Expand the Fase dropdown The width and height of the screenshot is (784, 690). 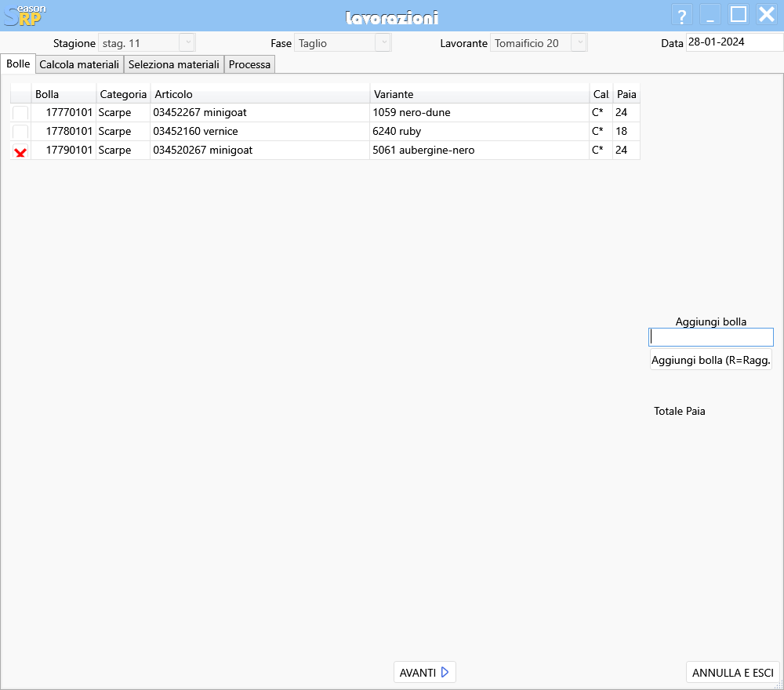point(383,43)
